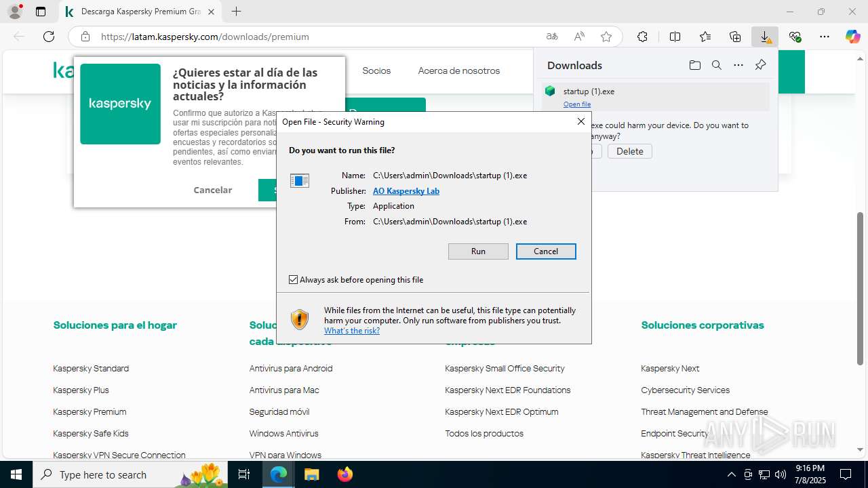Screen dimensions: 868x488
Task: Pin the Downloads panel
Action: click(x=760, y=65)
